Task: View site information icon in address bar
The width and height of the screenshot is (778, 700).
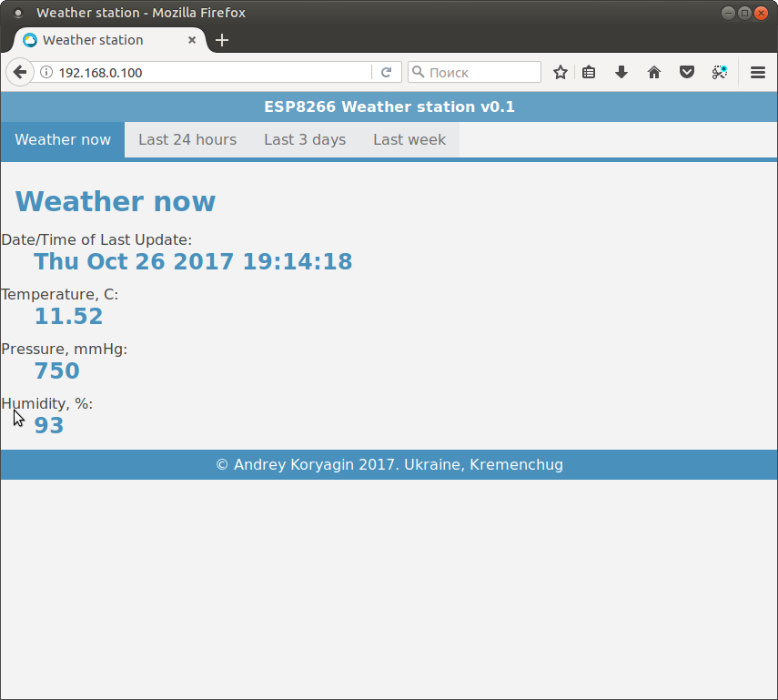Action: tap(46, 72)
